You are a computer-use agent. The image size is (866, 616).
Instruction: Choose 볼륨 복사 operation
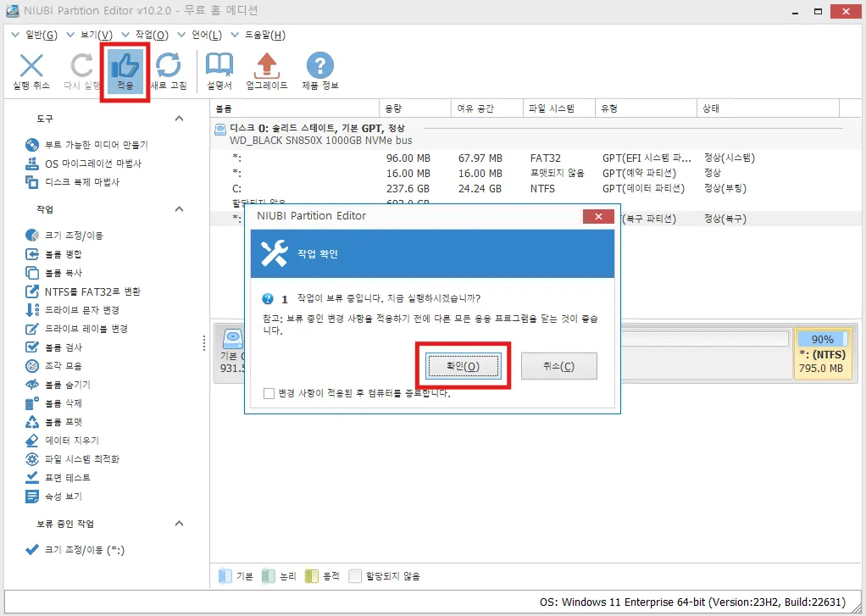coord(53,273)
